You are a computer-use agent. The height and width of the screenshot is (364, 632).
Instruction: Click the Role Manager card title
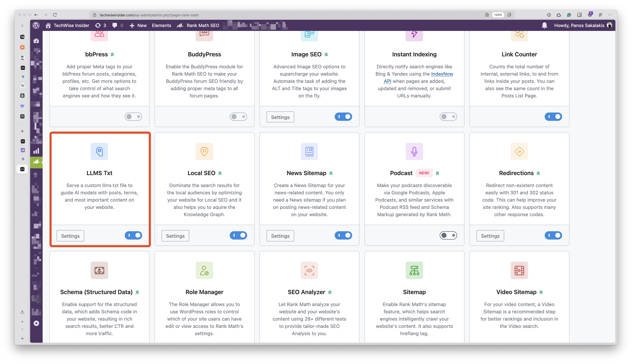[x=204, y=292]
